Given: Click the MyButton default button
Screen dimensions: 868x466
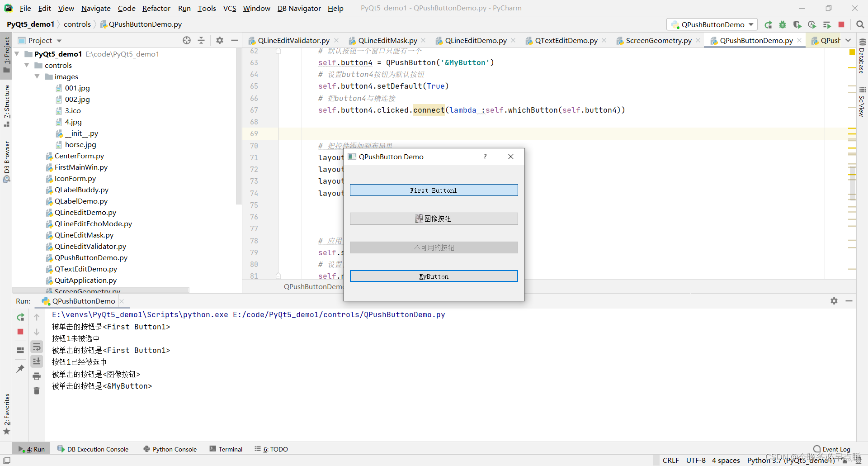Looking at the screenshot, I should click(434, 276).
